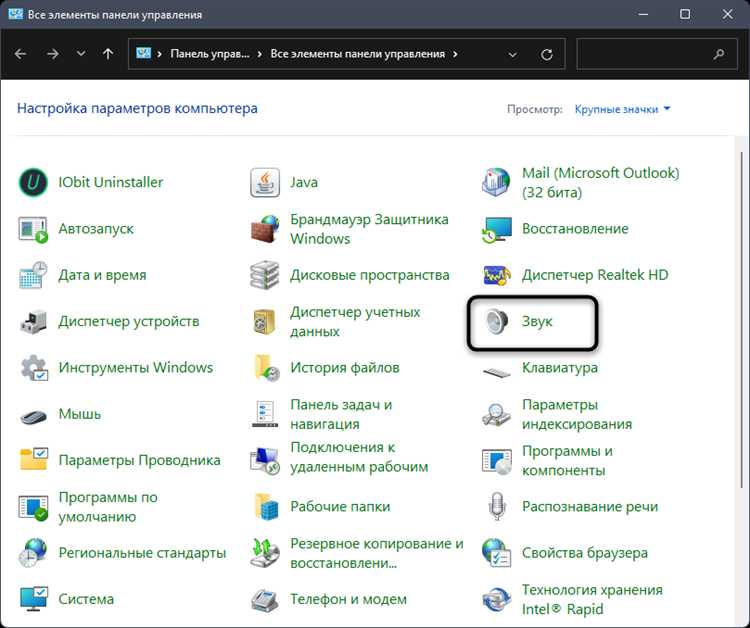Click the История файлов folder icon
The height and width of the screenshot is (628, 750).
click(x=266, y=368)
